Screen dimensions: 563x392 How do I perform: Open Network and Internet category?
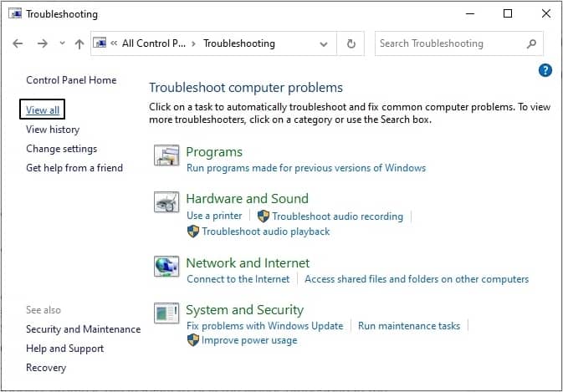point(248,263)
